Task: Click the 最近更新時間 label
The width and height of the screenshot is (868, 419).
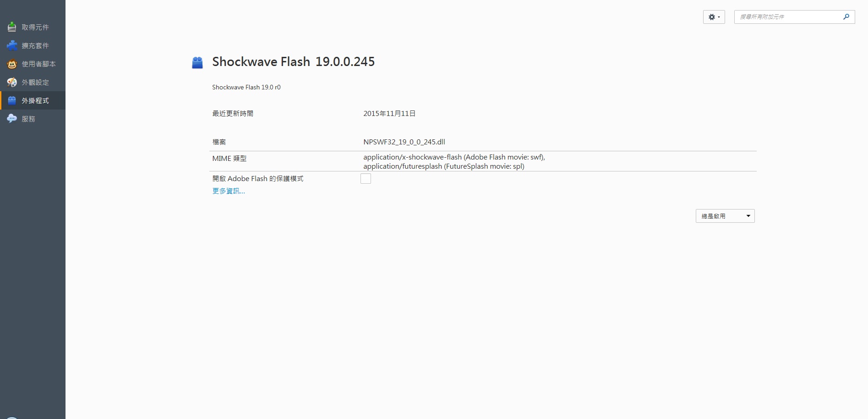Action: tap(233, 114)
